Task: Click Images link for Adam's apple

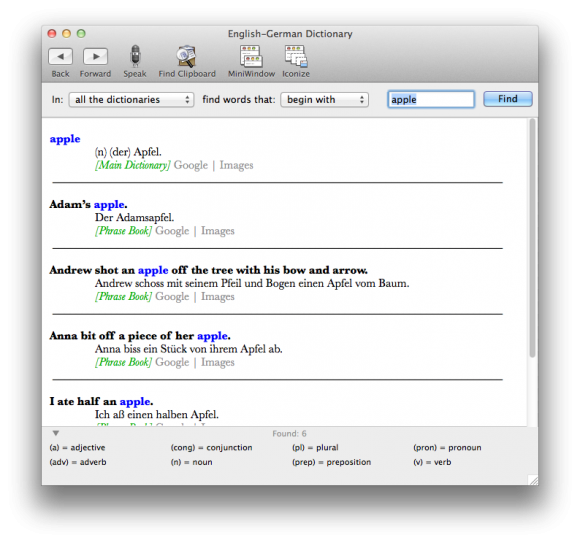Action: [218, 231]
